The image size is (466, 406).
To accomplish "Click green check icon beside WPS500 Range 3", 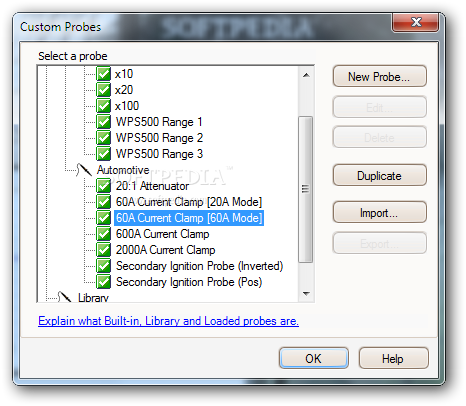I will [x=103, y=154].
